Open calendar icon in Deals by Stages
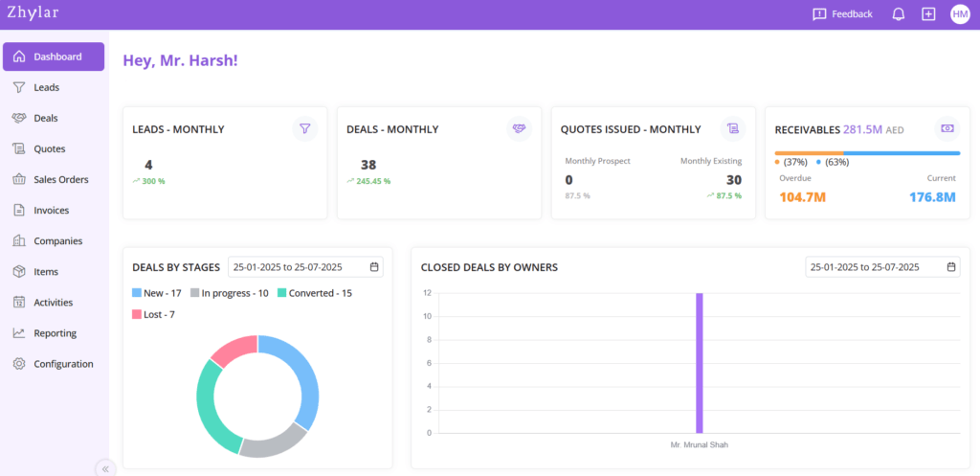Viewport: 980px width, 476px height. click(x=374, y=267)
